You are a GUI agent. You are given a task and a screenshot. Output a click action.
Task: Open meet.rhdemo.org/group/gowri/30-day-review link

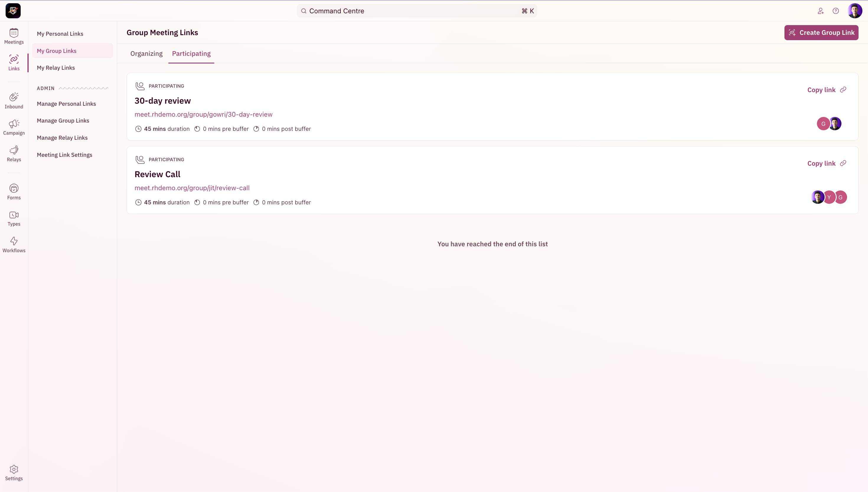coord(203,114)
